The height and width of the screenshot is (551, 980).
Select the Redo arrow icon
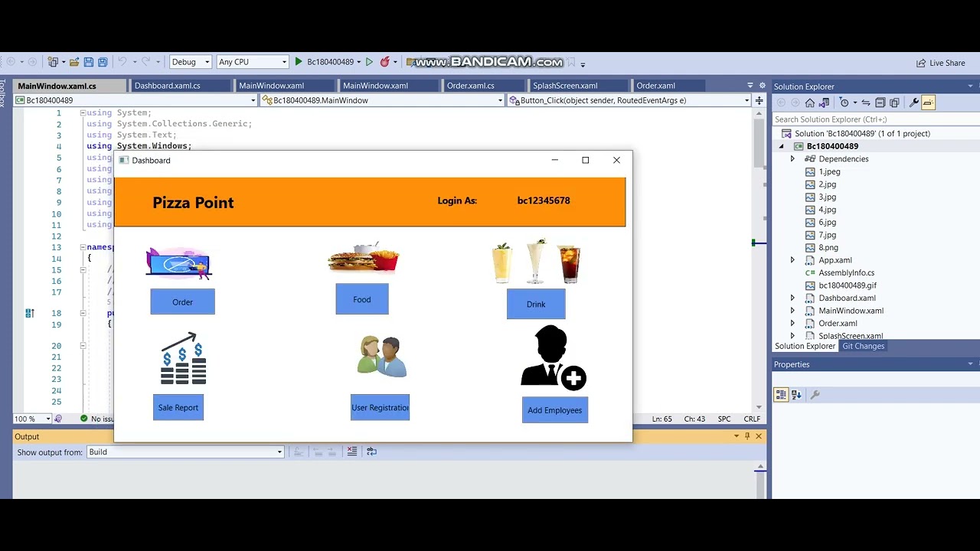click(x=146, y=62)
